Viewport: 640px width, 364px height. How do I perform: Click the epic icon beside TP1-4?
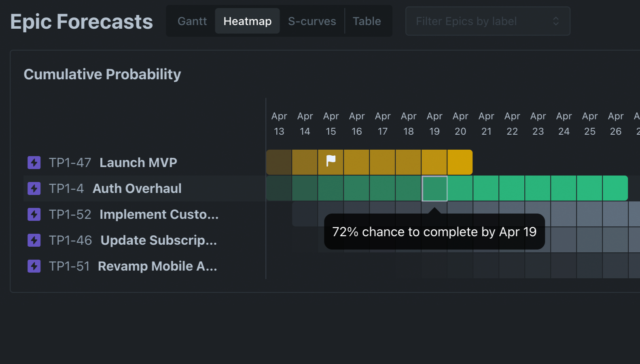[34, 188]
